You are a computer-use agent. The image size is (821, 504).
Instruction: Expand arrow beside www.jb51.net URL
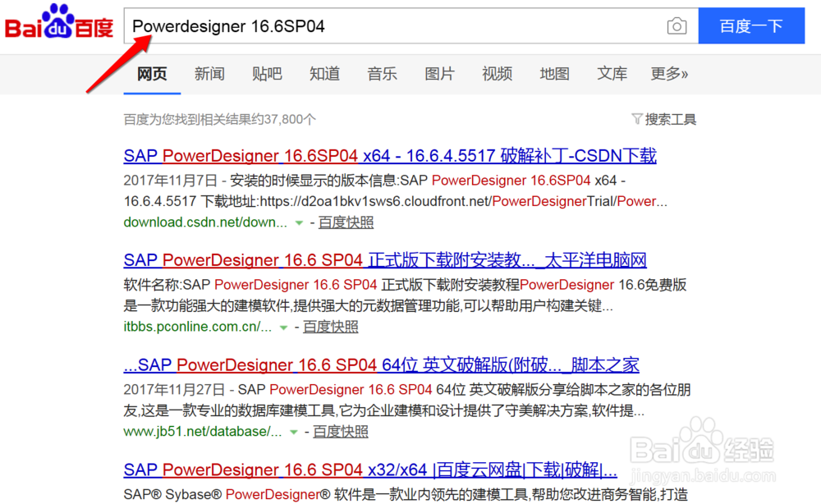(294, 433)
